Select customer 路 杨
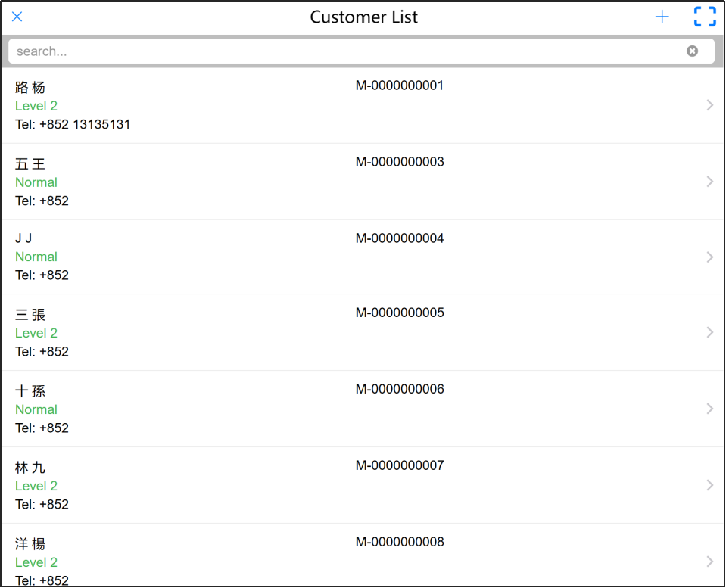 coord(30,88)
